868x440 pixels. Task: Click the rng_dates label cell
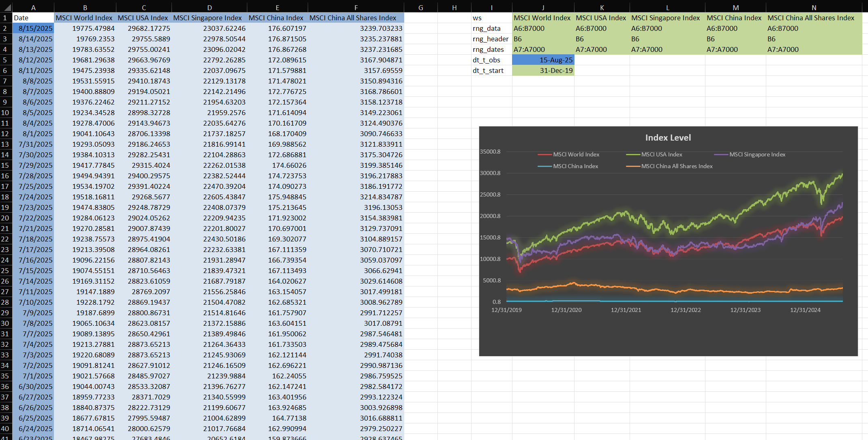pos(492,49)
